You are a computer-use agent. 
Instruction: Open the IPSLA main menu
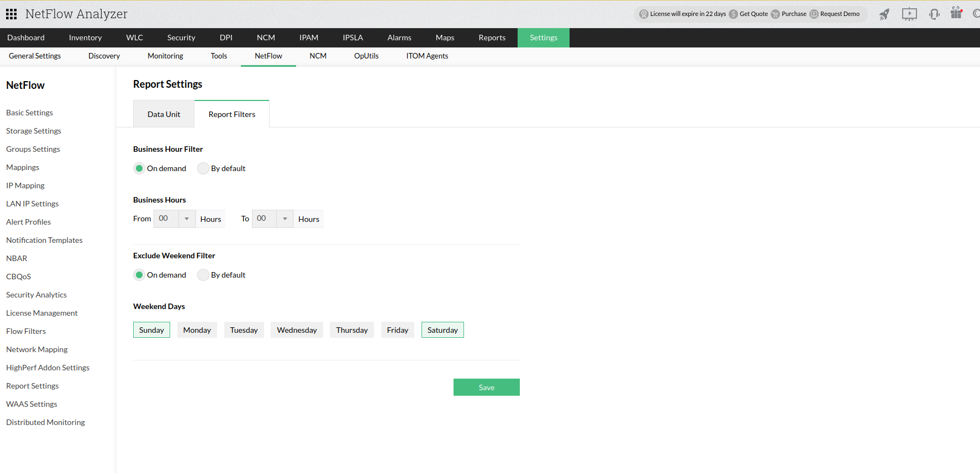(x=352, y=38)
